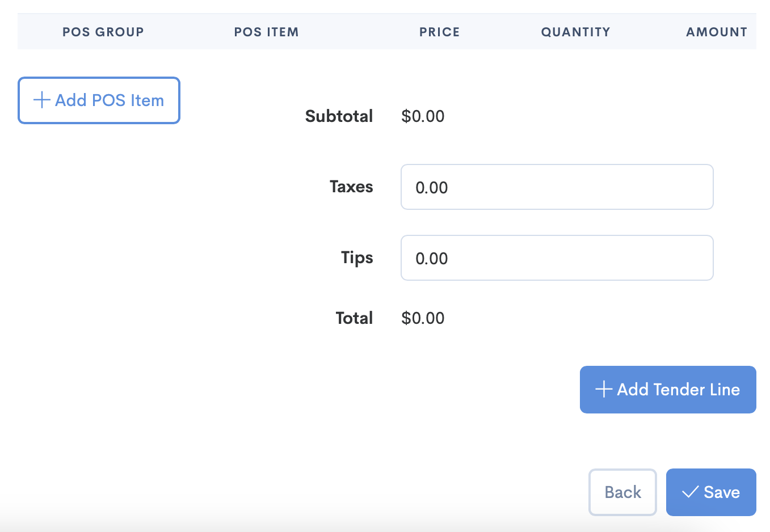Screen dimensions: 770x532
Task: Click the Subtotal label
Action: [339, 116]
